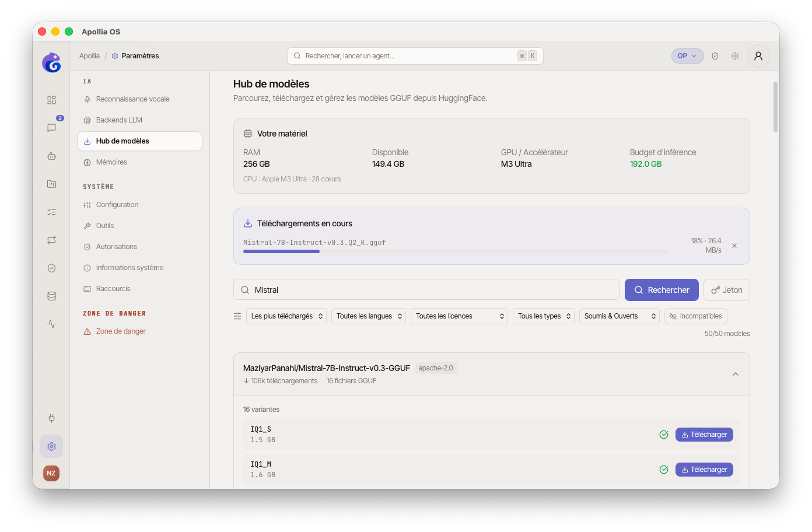Open the 'Tous les types' dropdown
Screen dimensions: 812x532
pyautogui.click(x=544, y=316)
